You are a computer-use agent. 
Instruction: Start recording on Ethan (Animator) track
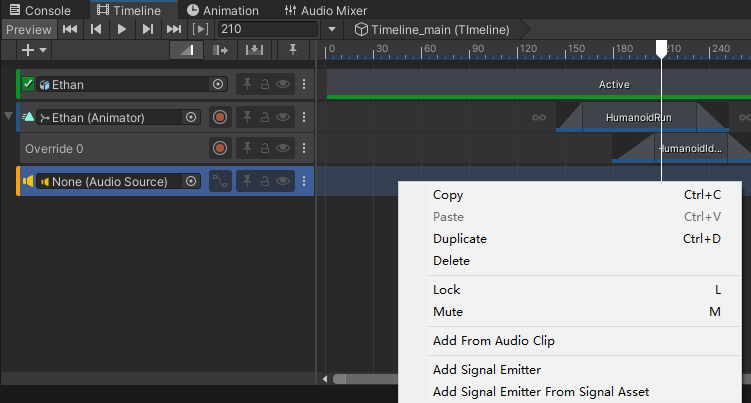point(220,117)
